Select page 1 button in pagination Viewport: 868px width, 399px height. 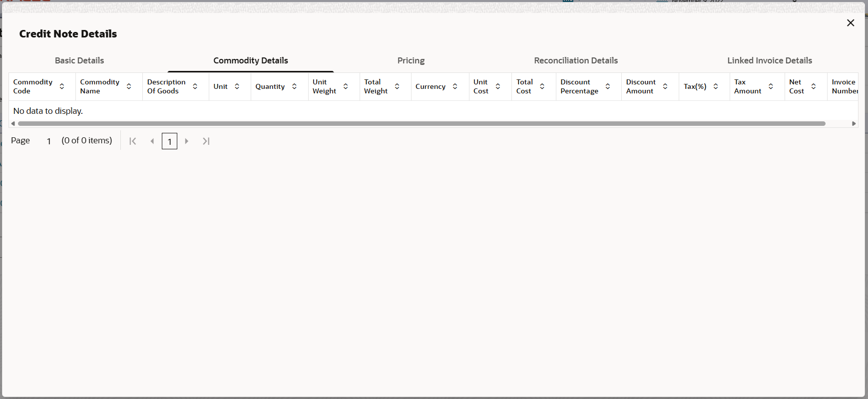tap(170, 141)
